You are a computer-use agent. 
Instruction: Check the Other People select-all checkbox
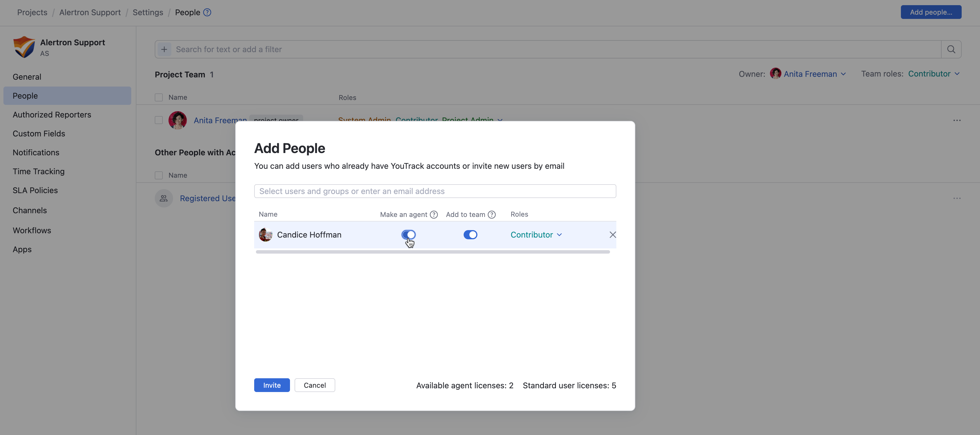tap(159, 175)
